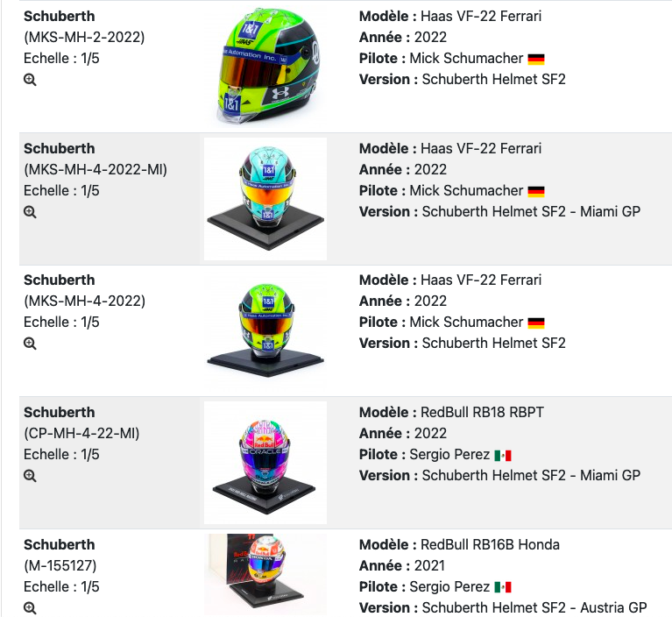Click zoom magnifier under MKS-MH-2-2022
The width and height of the screenshot is (672, 617).
(x=30, y=80)
